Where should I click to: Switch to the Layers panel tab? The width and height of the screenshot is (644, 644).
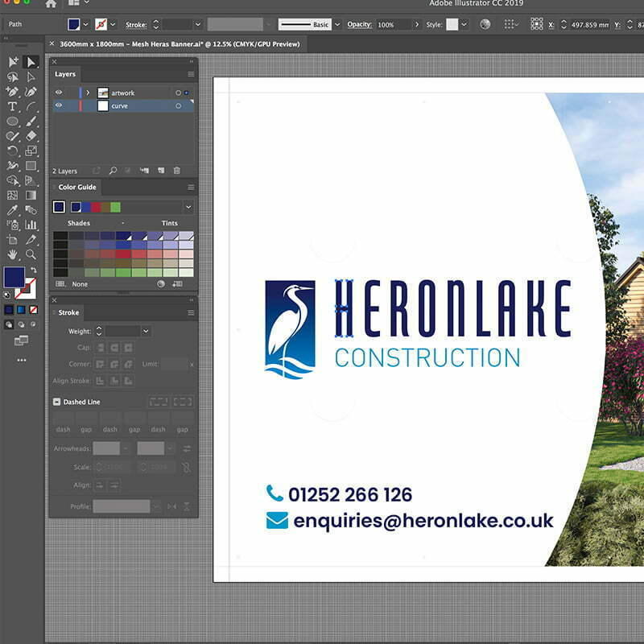click(65, 74)
